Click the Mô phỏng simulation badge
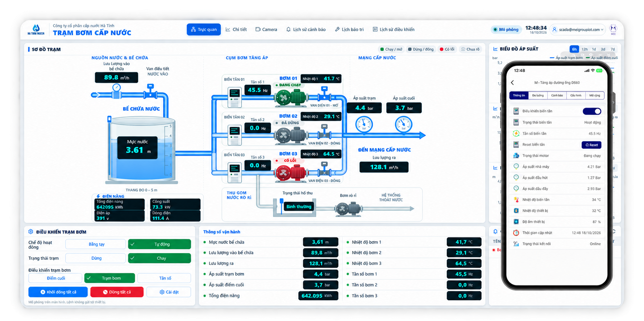 click(506, 29)
